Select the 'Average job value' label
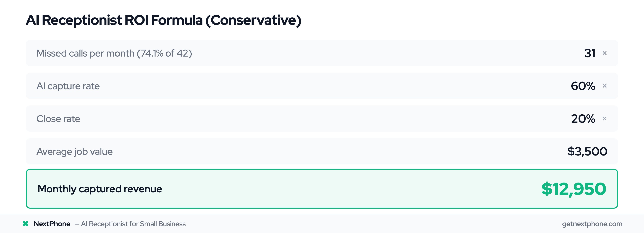644x233 pixels. (74, 152)
